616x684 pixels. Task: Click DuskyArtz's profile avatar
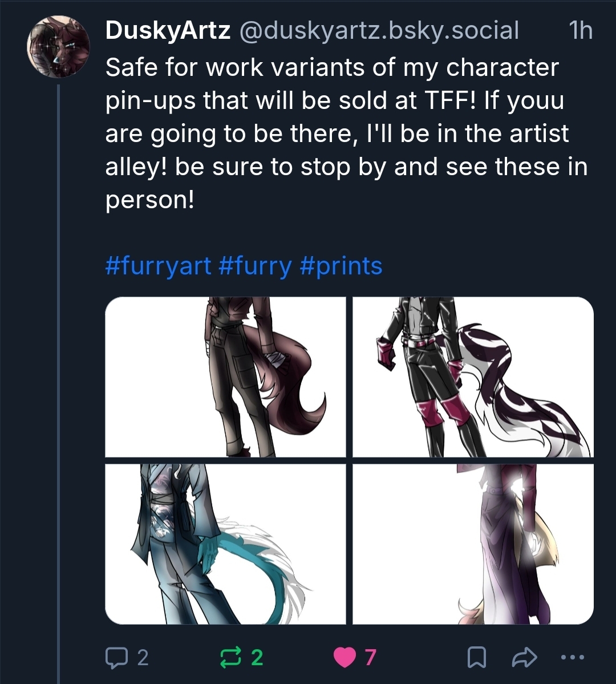pos(59,47)
